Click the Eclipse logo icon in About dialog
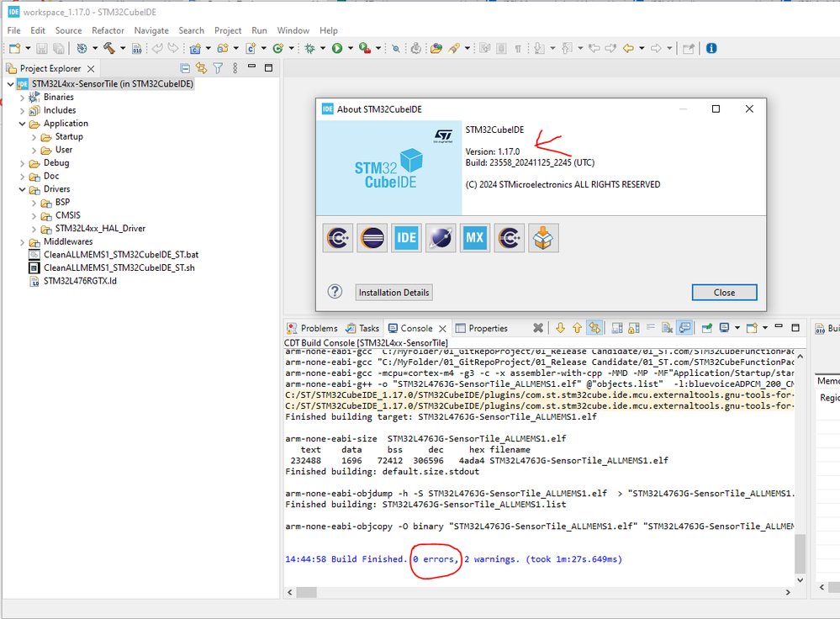Viewport: 840px width, 619px height. 372,238
